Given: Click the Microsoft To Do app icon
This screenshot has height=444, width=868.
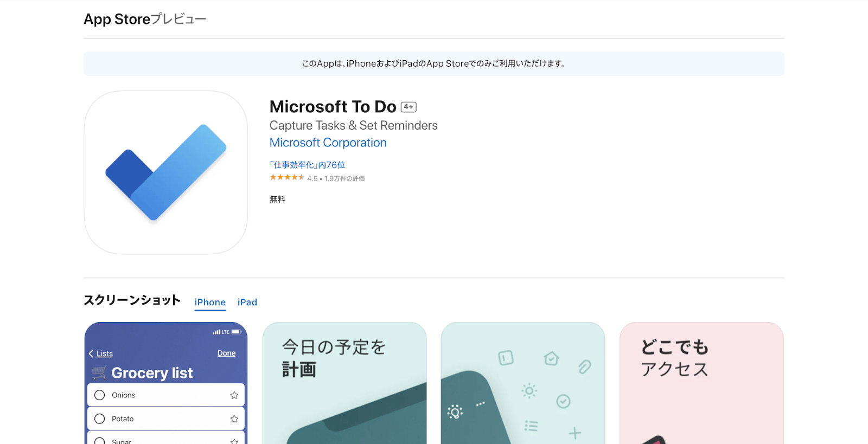Looking at the screenshot, I should coord(165,172).
